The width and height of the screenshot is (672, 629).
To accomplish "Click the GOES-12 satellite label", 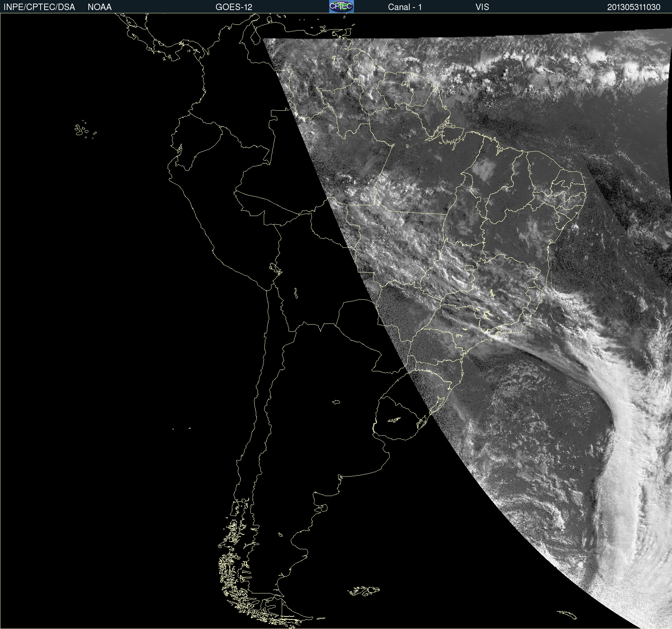I will (234, 7).
